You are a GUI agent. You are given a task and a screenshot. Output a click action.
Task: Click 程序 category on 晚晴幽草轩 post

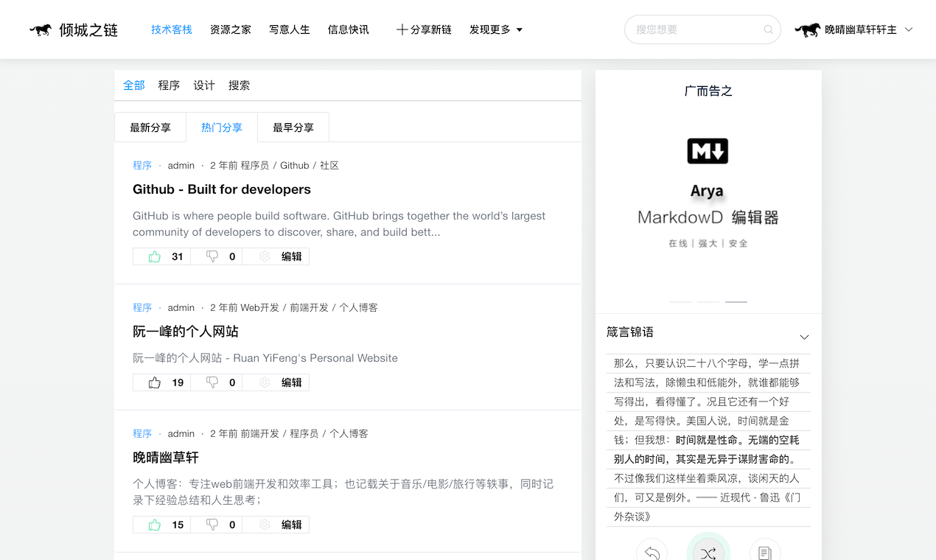tap(142, 434)
